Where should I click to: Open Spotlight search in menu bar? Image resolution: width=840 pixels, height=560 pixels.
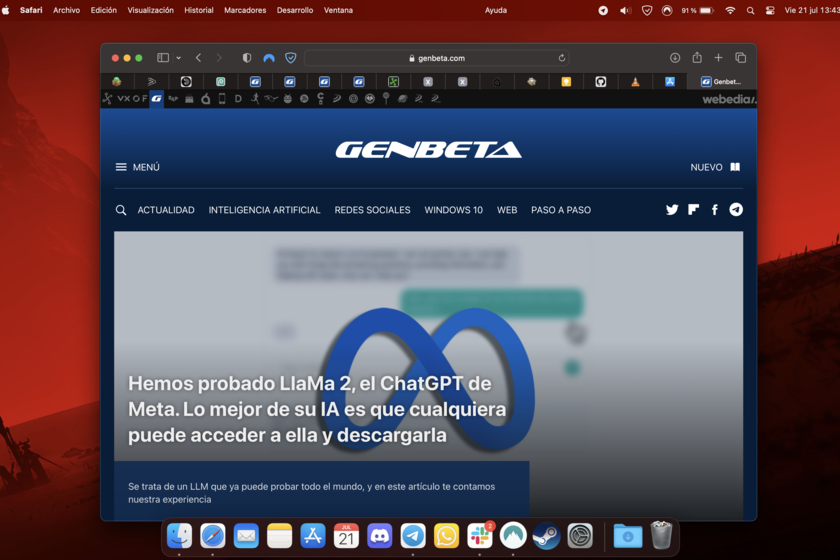(x=751, y=11)
